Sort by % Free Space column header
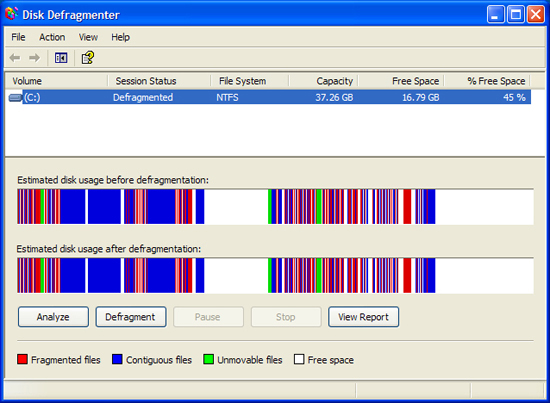The height and width of the screenshot is (403, 550). click(x=487, y=81)
